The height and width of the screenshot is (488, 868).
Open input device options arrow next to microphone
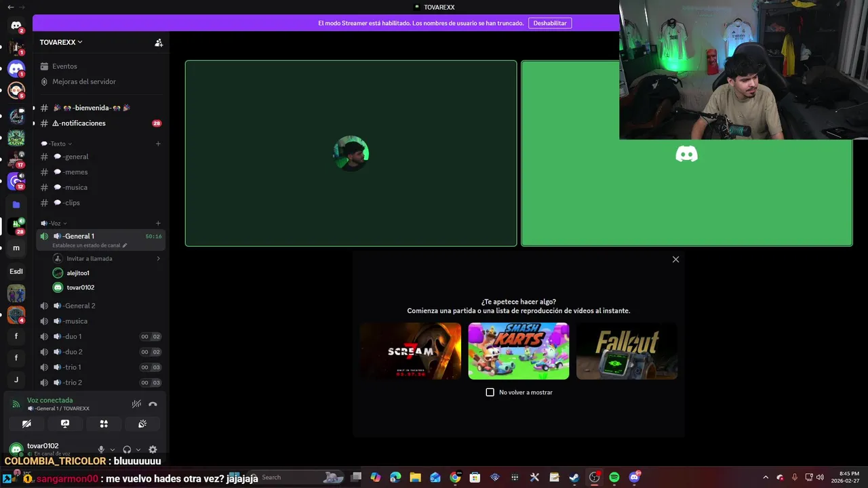pos(113,449)
